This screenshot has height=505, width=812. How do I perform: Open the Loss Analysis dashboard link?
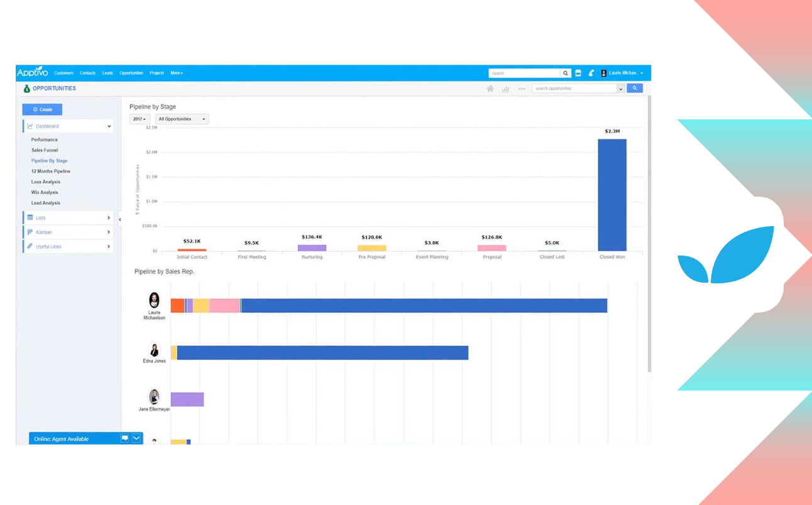click(x=46, y=182)
